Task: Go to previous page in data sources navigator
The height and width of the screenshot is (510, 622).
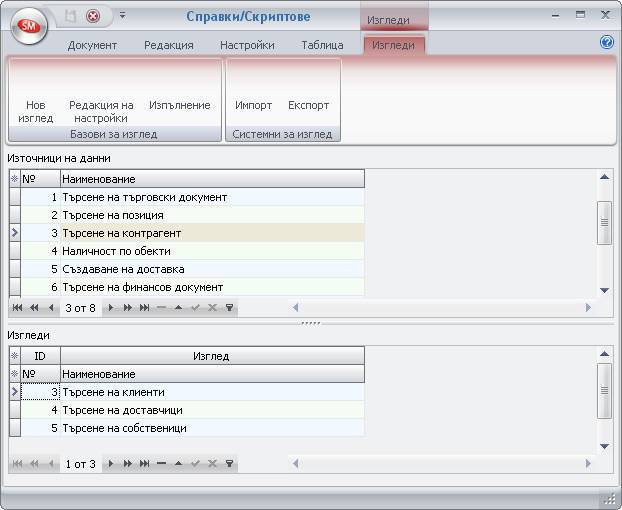Action: [35, 307]
